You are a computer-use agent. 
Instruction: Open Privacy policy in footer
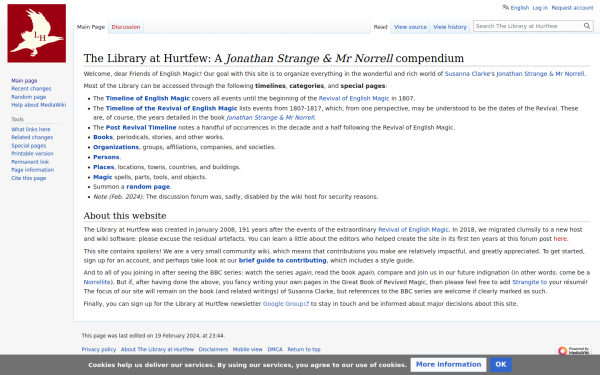[x=99, y=349]
